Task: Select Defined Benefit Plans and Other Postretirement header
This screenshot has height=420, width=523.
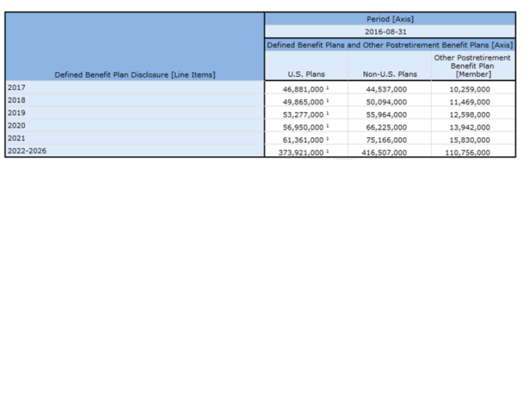Action: (390, 45)
